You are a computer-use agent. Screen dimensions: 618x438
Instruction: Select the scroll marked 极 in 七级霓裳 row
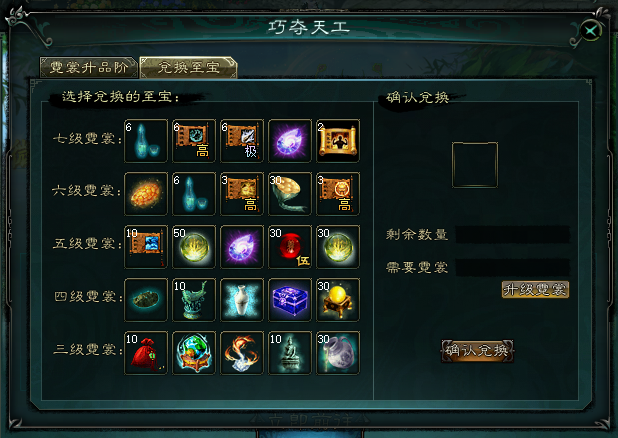point(242,141)
